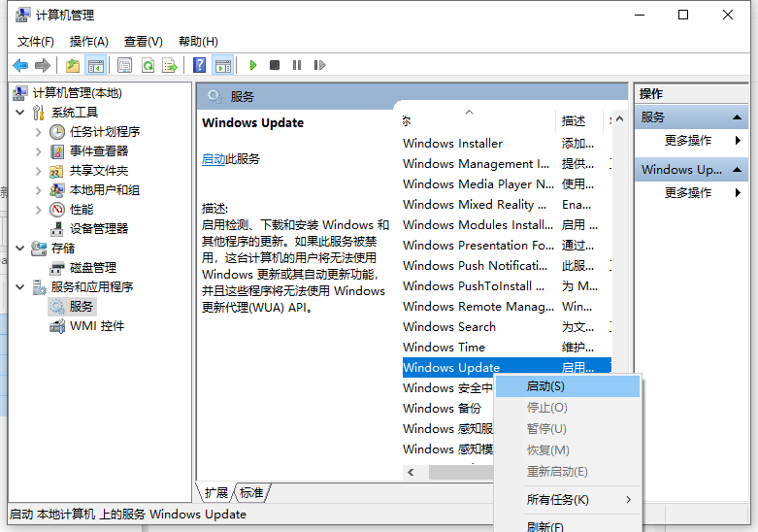Expand the 本地用户和组 tree node

39,190
